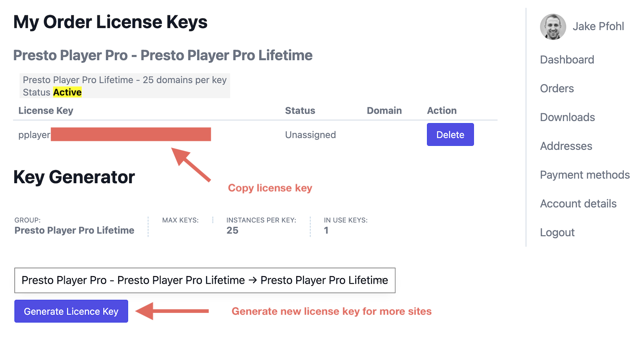644x337 pixels.
Task: Delete the pplayer license key
Action: [x=450, y=135]
